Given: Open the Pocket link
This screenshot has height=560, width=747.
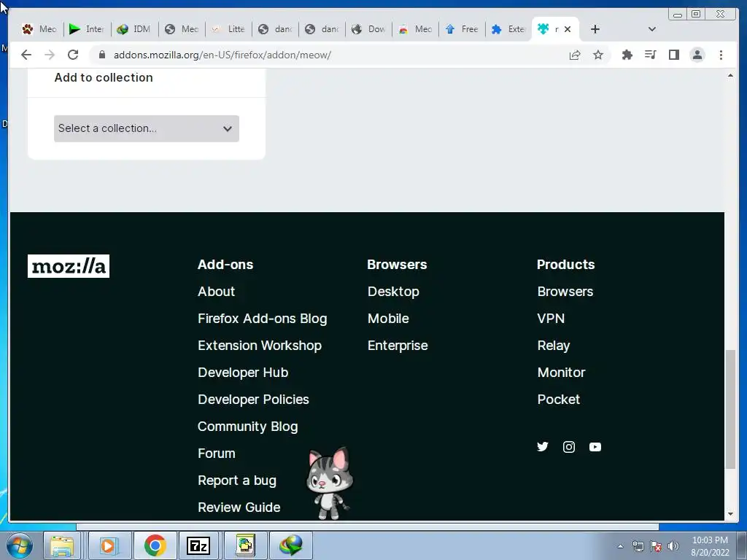Looking at the screenshot, I should click(x=558, y=400).
